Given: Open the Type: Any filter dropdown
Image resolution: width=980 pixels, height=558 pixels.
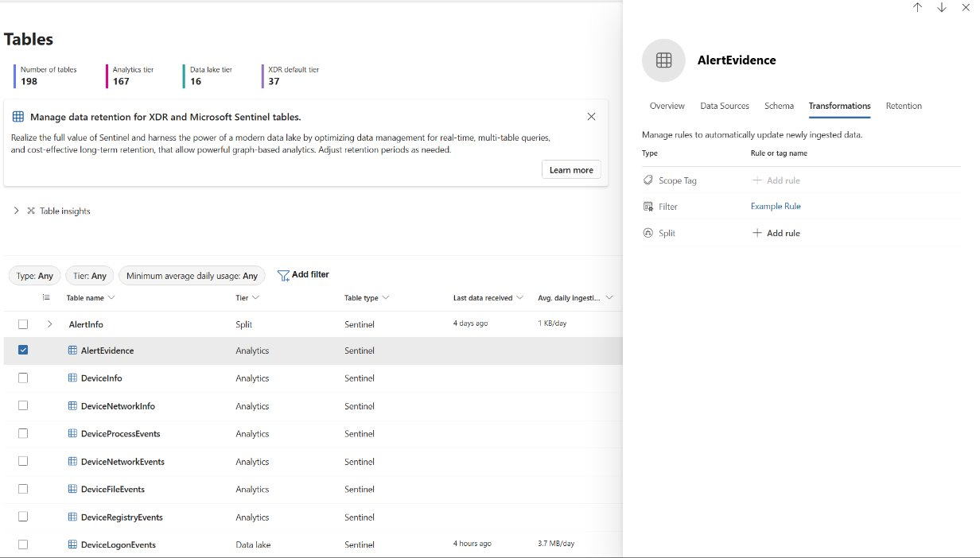Looking at the screenshot, I should coord(35,276).
